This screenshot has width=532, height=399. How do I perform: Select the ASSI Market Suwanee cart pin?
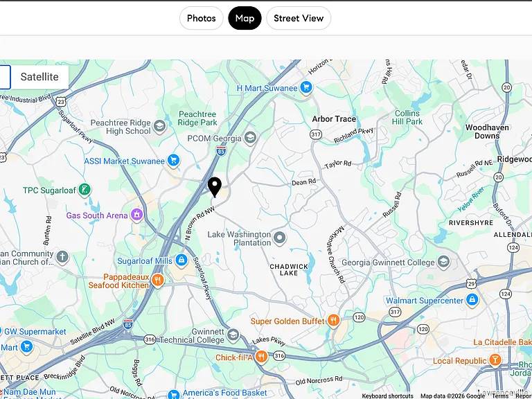coord(173,160)
